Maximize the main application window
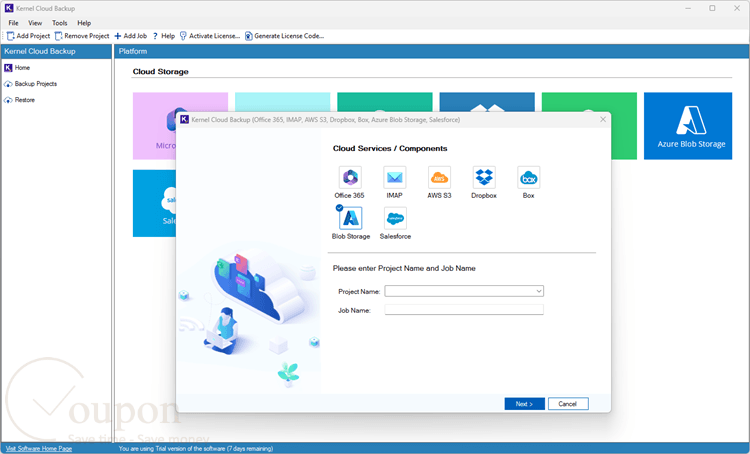750x454 pixels. point(712,8)
